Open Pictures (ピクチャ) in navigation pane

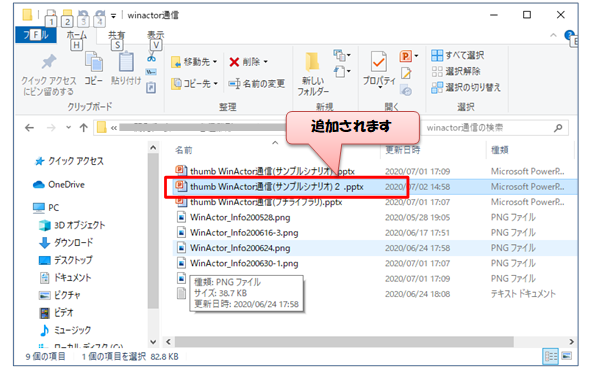point(60,295)
